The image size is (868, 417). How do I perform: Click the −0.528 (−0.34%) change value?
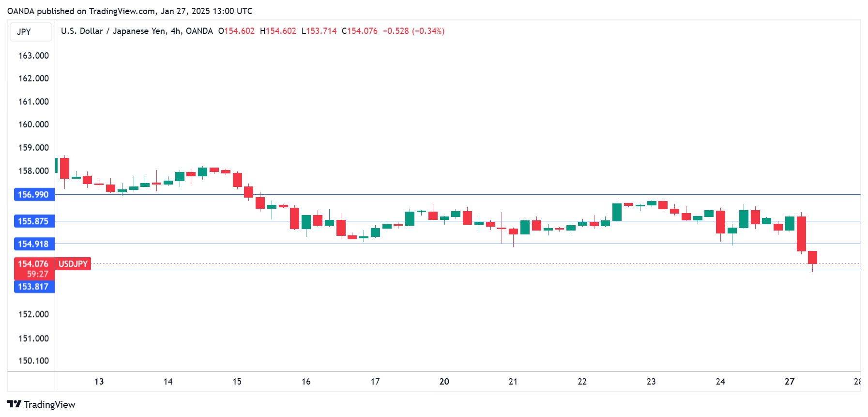pos(413,31)
